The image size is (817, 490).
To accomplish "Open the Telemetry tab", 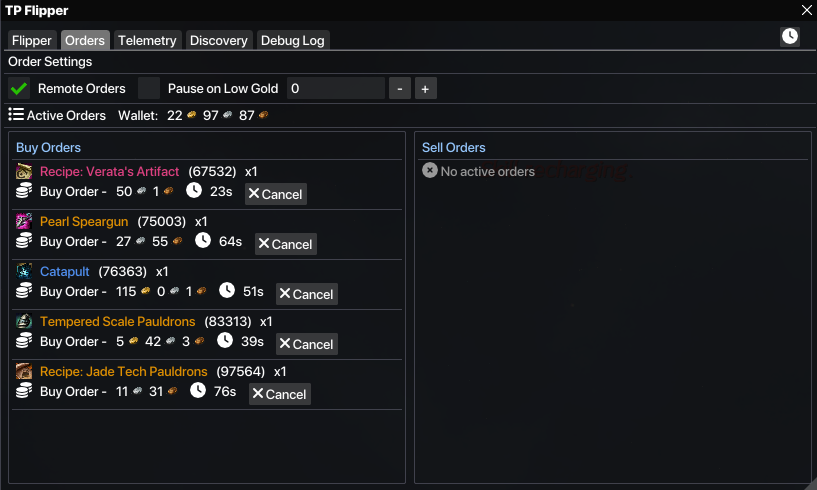I will pos(147,41).
